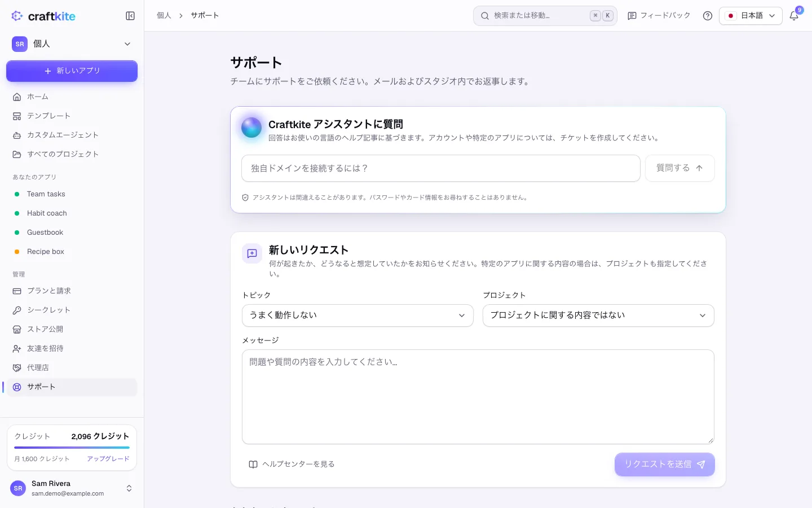Click the assistant question input field

441,168
